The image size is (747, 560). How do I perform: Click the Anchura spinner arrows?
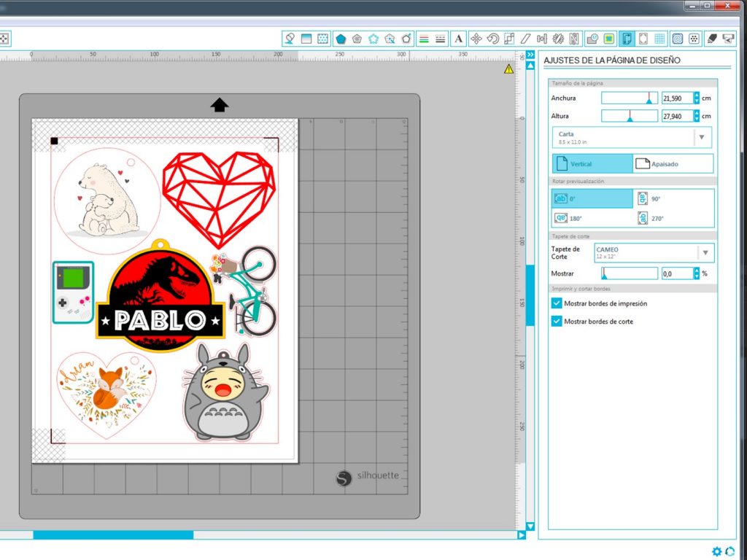click(x=697, y=98)
